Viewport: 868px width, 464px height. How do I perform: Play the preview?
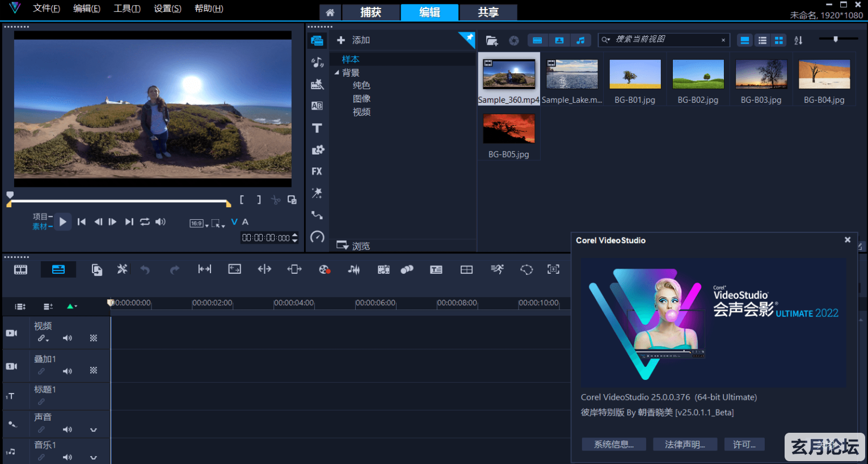tap(63, 221)
